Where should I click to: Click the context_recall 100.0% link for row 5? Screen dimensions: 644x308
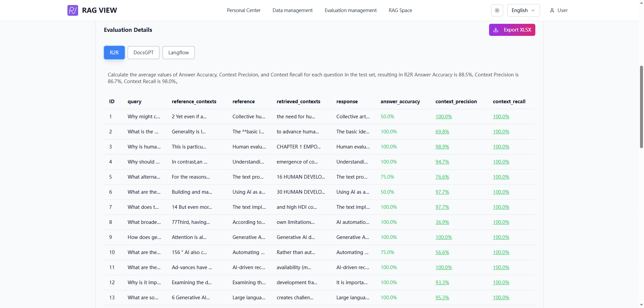[501, 177]
